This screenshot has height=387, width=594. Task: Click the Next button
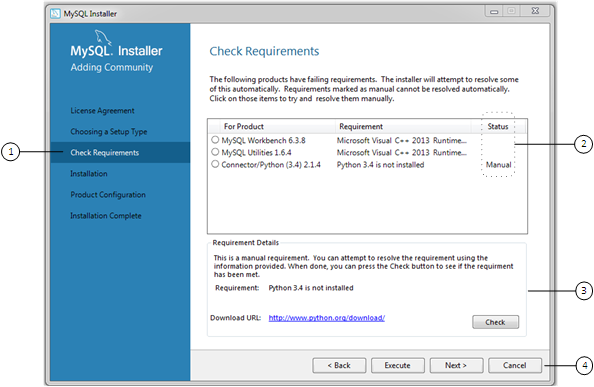tap(456, 365)
